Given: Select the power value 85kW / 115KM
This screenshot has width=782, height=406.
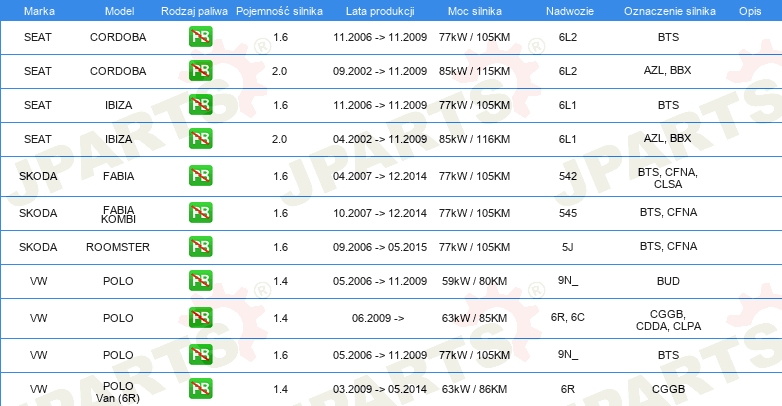Looking at the screenshot, I should [474, 71].
